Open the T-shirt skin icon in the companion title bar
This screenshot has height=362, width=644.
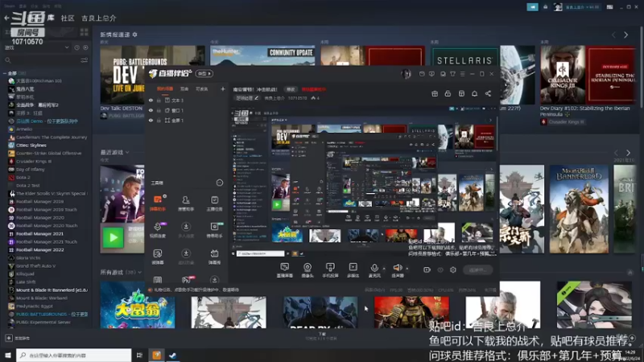(452, 74)
